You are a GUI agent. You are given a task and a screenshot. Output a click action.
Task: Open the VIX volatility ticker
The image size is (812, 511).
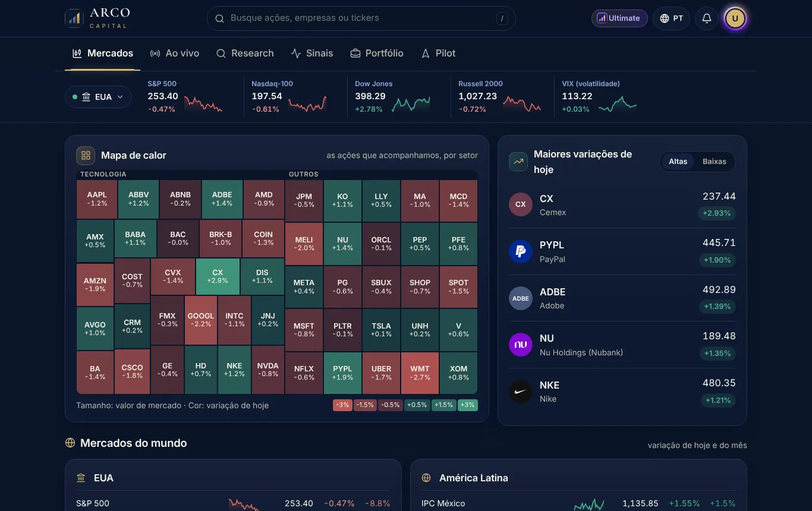(x=599, y=97)
